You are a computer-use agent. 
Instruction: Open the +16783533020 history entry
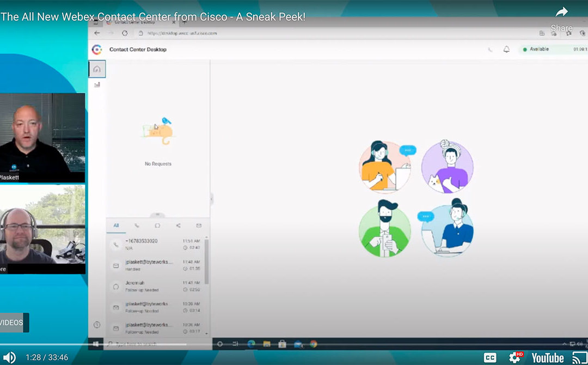tap(156, 245)
